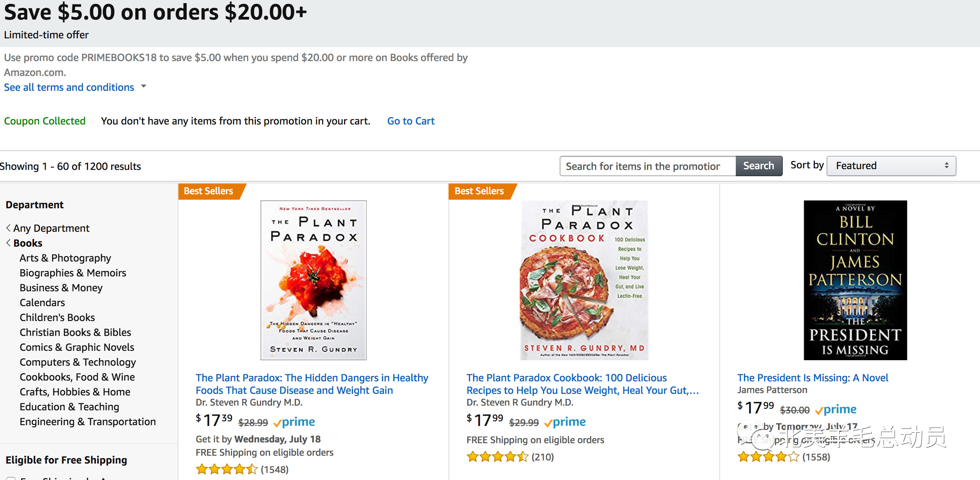Expand See all terms and conditions
The height and width of the screenshot is (480, 980).
click(x=69, y=87)
